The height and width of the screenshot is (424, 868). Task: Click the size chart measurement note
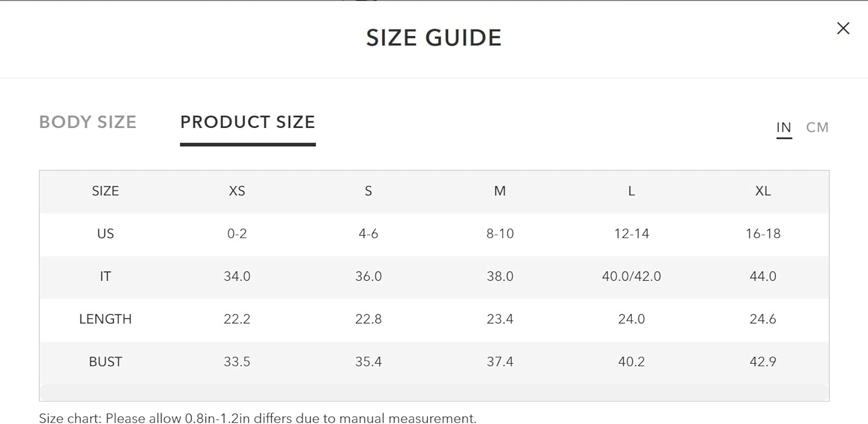(258, 418)
